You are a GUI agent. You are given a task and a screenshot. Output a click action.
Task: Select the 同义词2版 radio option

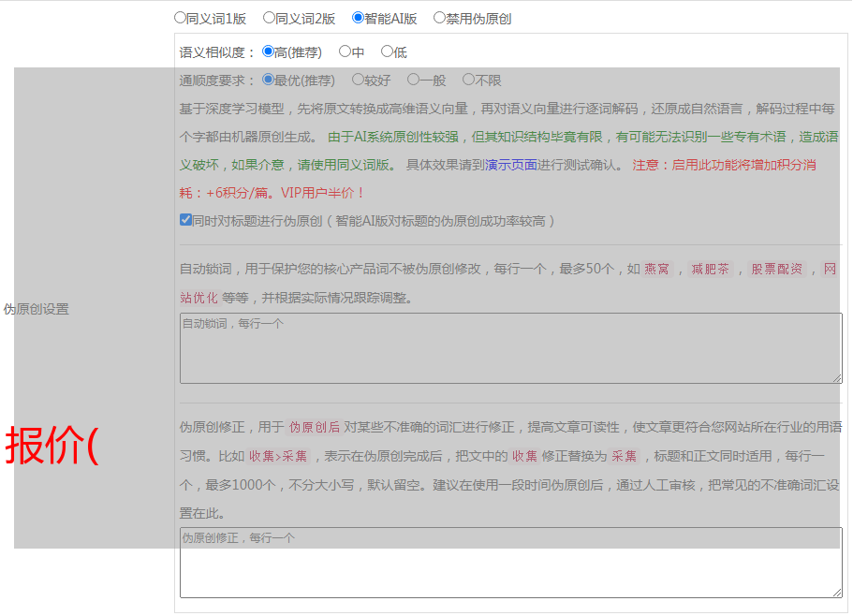click(x=270, y=18)
